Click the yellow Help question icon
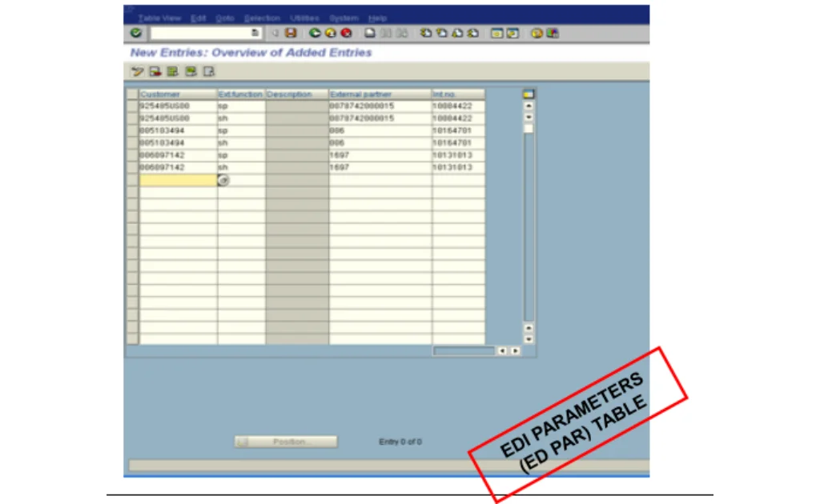Image resolution: width=820 pixels, height=504 pixels. [x=537, y=33]
